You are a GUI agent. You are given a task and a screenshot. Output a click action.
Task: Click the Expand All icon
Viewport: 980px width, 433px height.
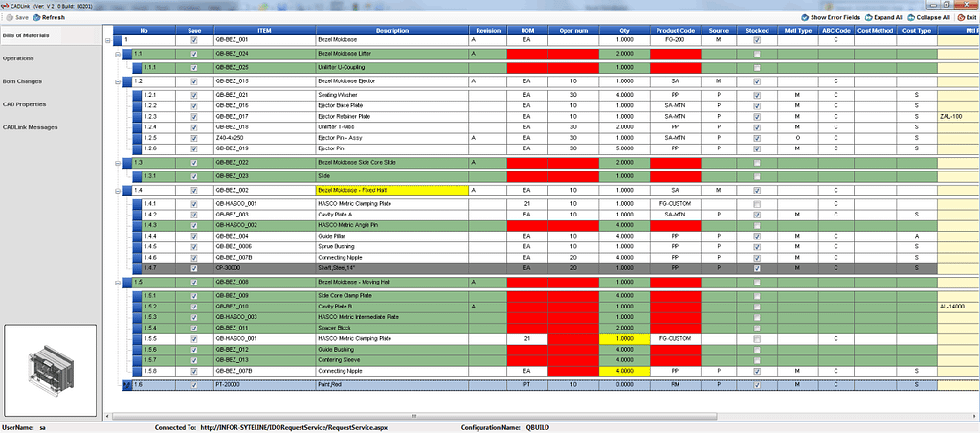pyautogui.click(x=869, y=17)
